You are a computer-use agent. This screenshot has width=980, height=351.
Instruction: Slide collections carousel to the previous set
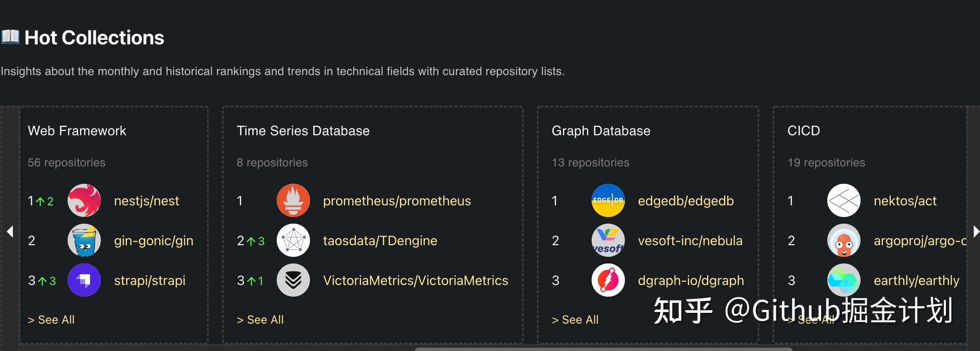10,232
